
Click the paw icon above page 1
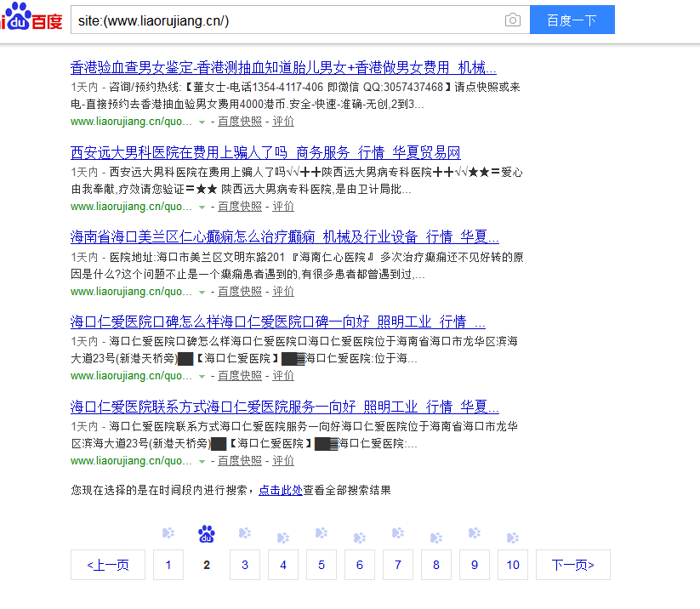[x=168, y=533]
